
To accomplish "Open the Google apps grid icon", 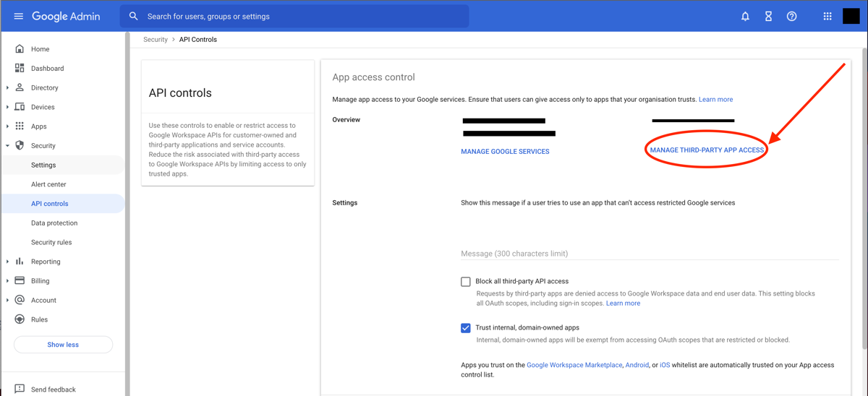I will click(827, 16).
